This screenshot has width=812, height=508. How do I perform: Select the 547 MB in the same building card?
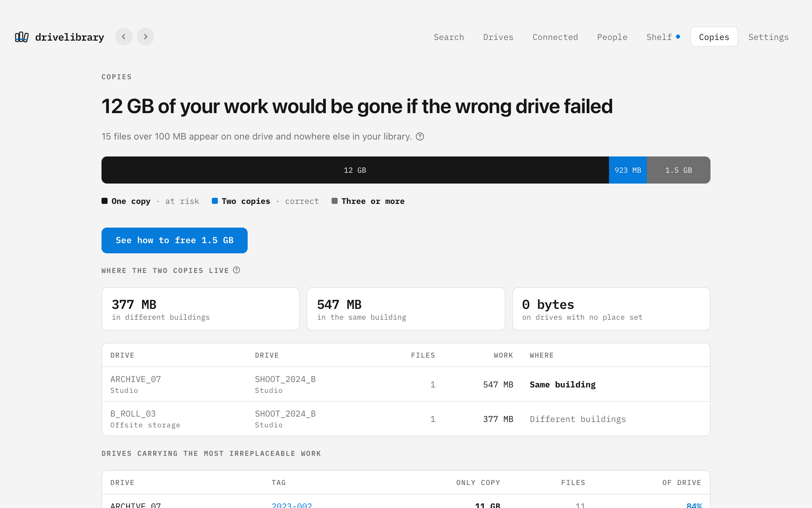pos(406,309)
